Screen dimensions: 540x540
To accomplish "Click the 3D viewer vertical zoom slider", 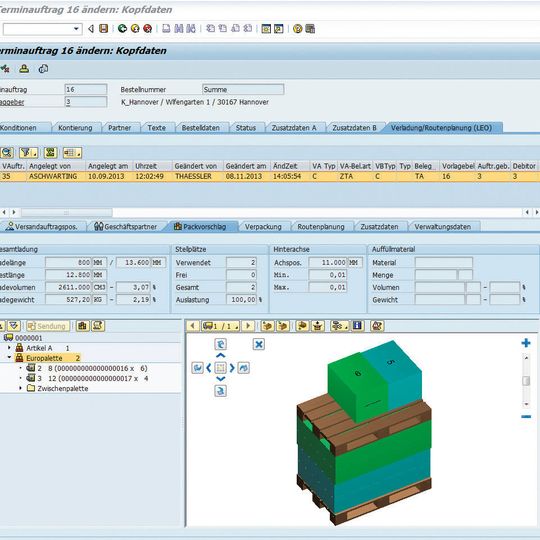I will (x=526, y=381).
